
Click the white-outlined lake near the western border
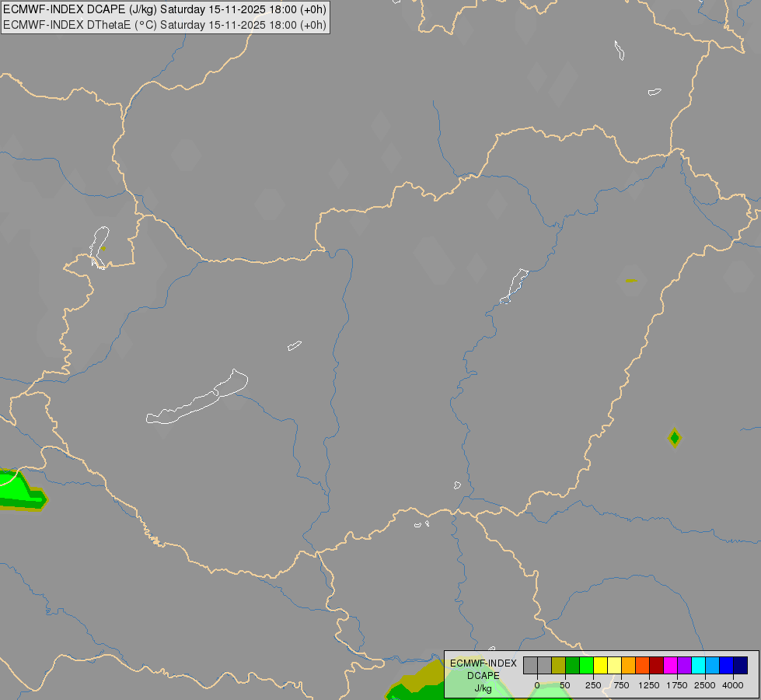click(99, 248)
